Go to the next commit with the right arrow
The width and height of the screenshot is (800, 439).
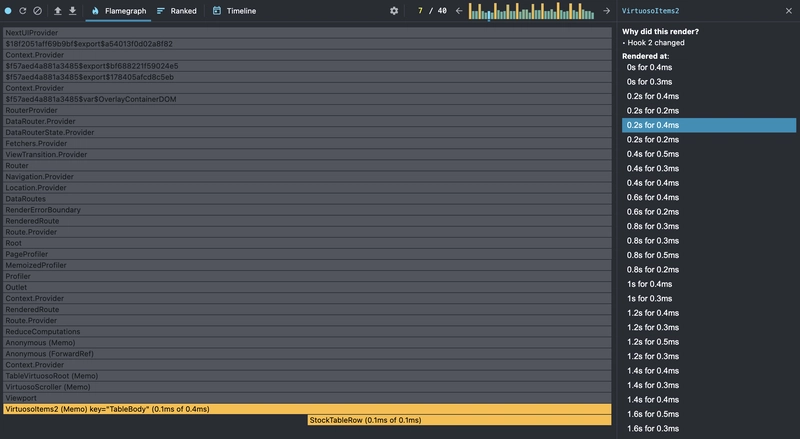pyautogui.click(x=606, y=11)
